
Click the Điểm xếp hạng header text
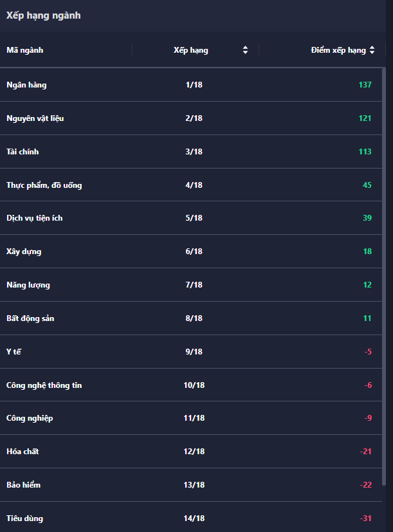[x=338, y=50]
